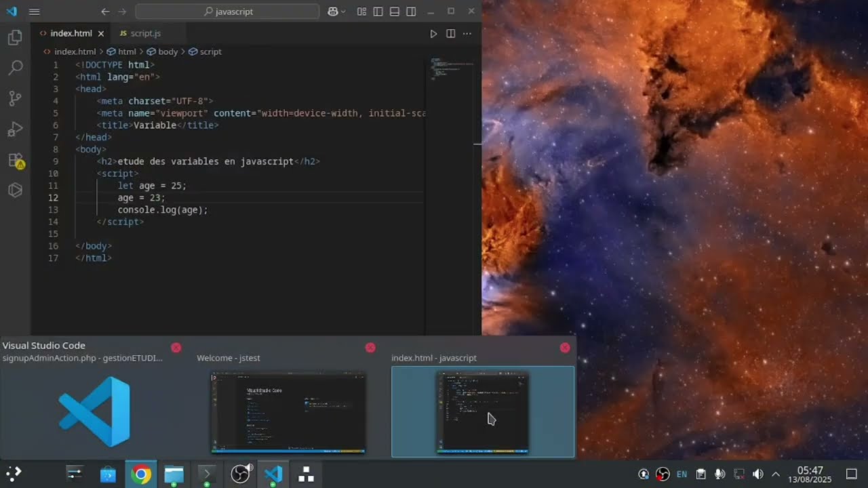This screenshot has height=488, width=868.
Task: Click the title line containing 'Variable'
Action: click(157, 125)
